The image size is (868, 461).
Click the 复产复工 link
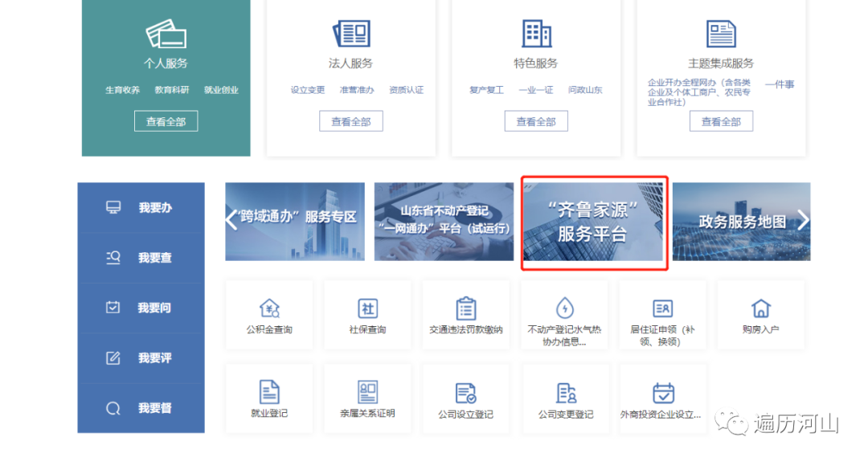point(486,90)
